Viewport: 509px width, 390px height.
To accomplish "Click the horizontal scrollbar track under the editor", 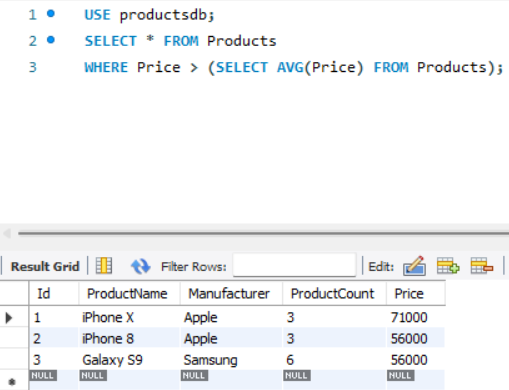I will pyautogui.click(x=263, y=233).
